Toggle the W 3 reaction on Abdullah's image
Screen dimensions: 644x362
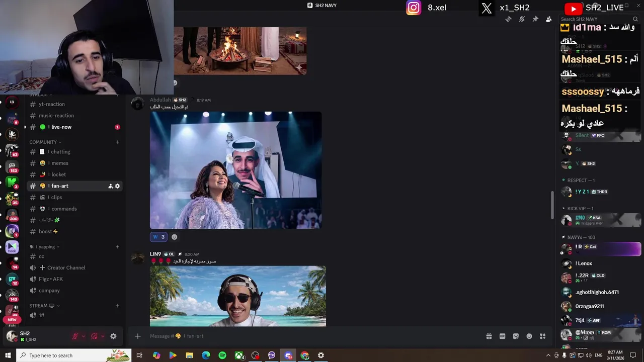coord(158,237)
